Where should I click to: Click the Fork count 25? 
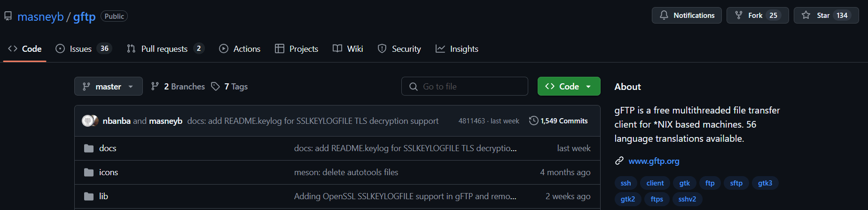[773, 16]
